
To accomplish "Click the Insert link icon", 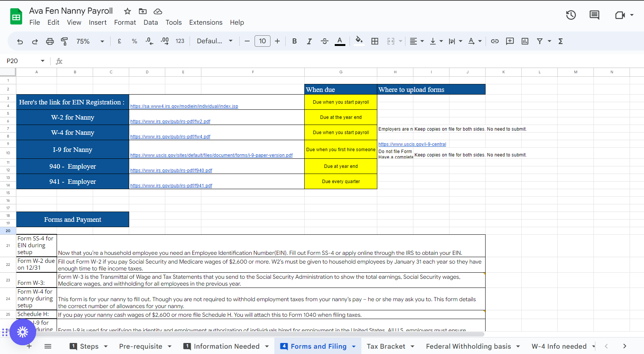I will coord(495,41).
